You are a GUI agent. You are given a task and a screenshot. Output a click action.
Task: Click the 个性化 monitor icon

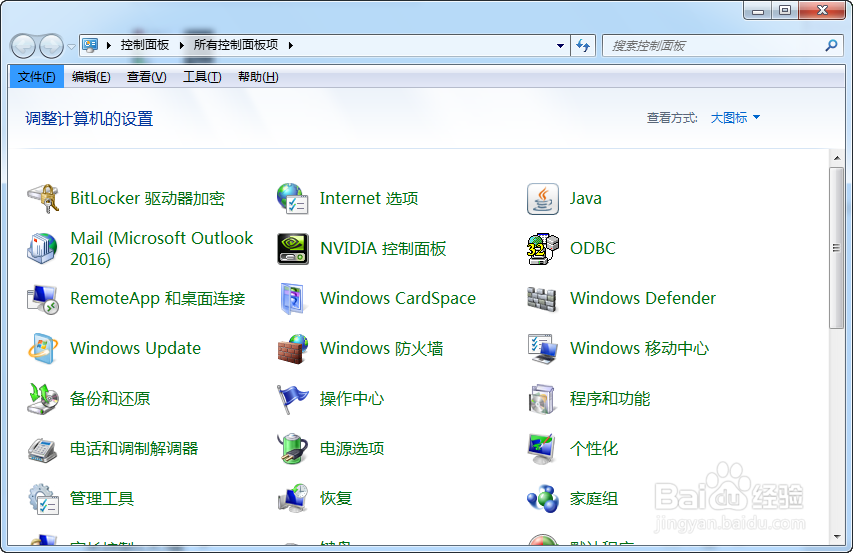542,449
